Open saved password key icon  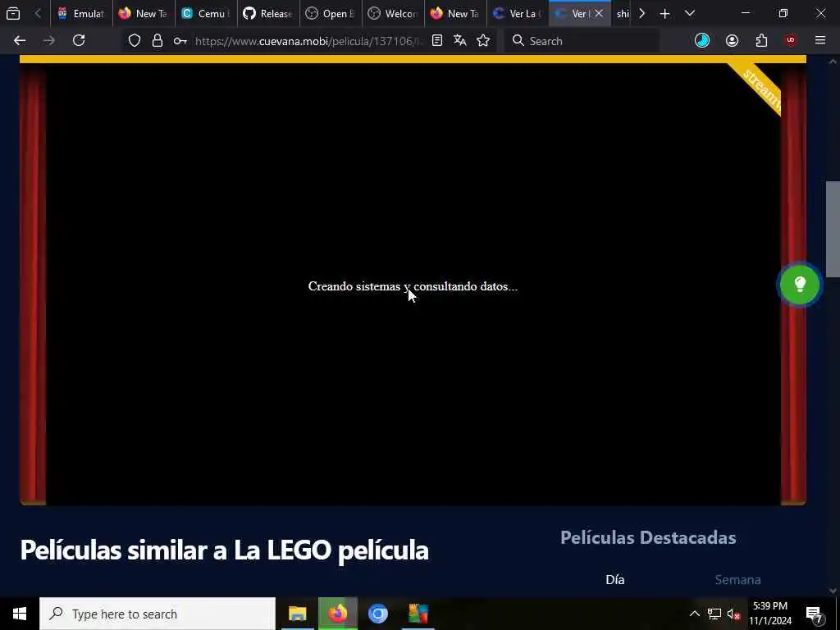pos(180,41)
